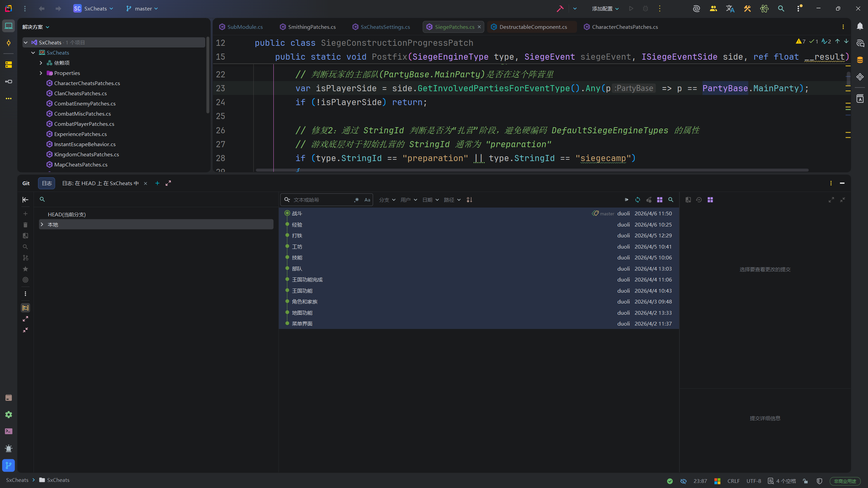Toggle the match case Aa option
This screenshot has height=488, width=868.
pos(367,200)
